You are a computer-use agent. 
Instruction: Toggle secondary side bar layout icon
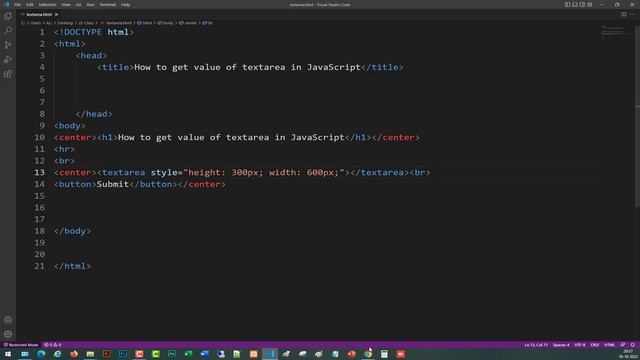coord(582,4)
